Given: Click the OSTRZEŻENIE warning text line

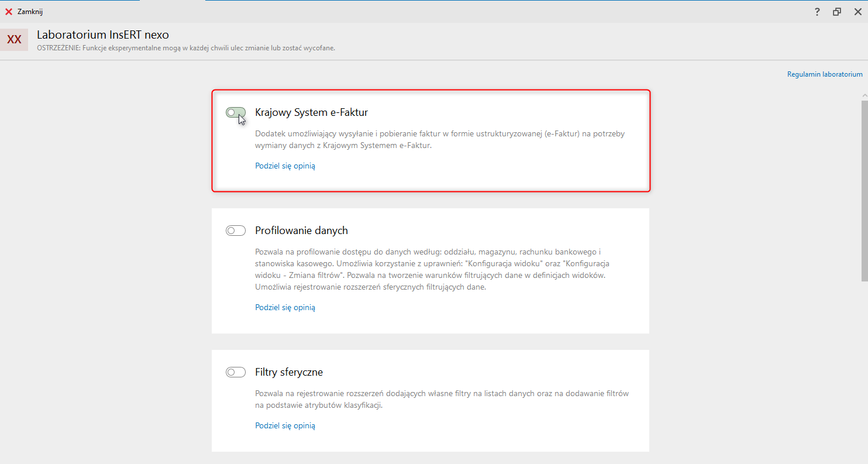Looking at the screenshot, I should coord(186,48).
